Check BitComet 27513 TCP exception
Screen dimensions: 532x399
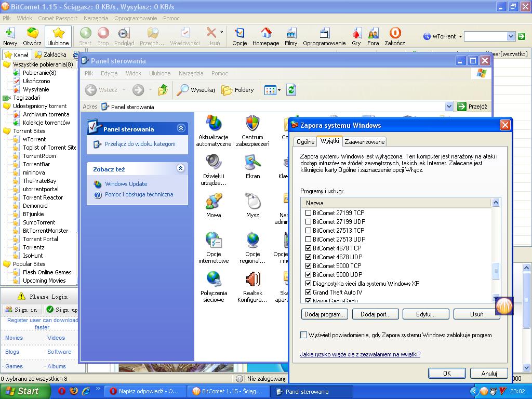click(309, 231)
